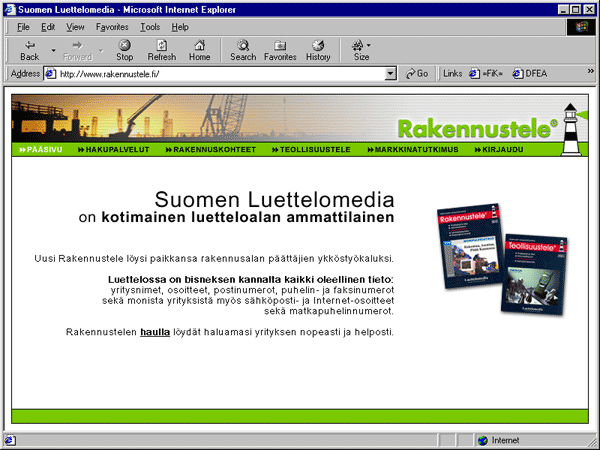Refresh the current page
Image resolution: width=600 pixels, height=450 pixels.
coord(161,50)
